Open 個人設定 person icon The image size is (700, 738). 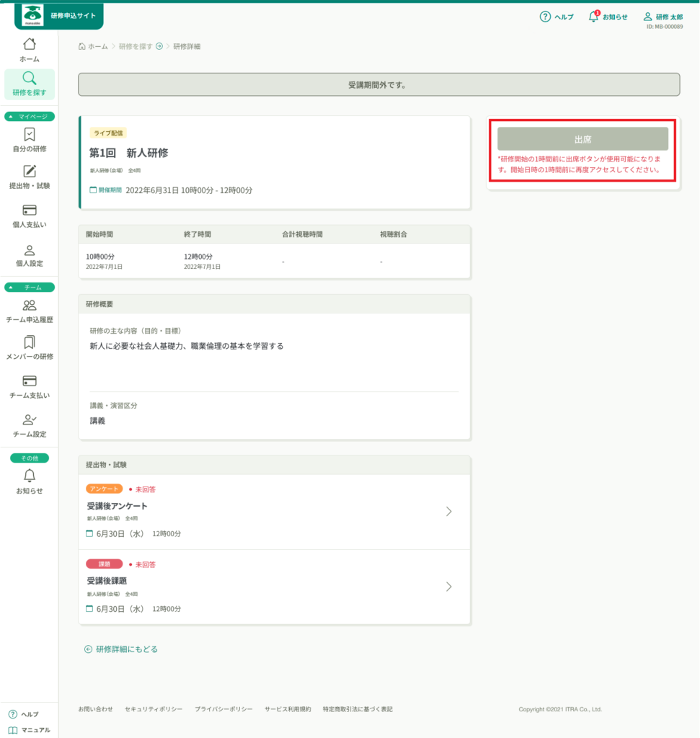coord(30,250)
